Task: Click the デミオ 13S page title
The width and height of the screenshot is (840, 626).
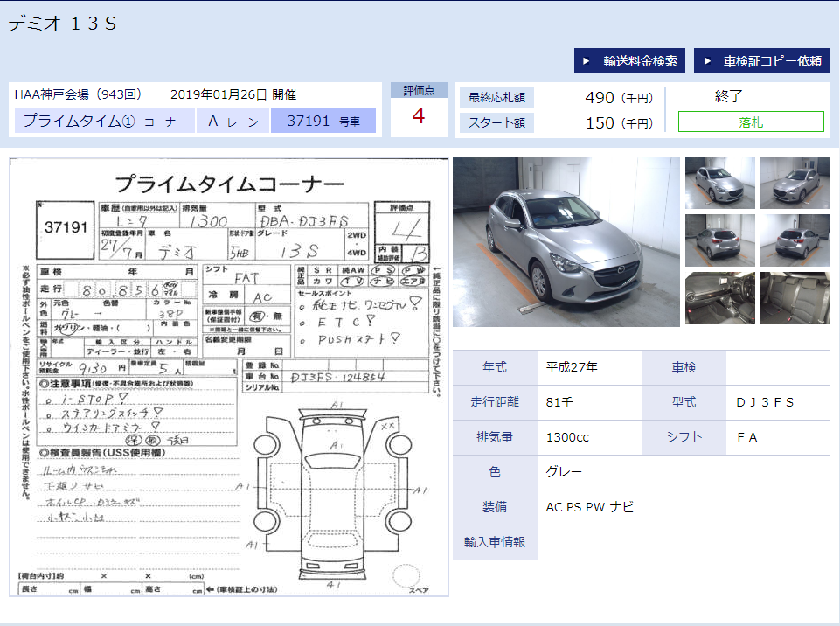Action: [x=63, y=24]
